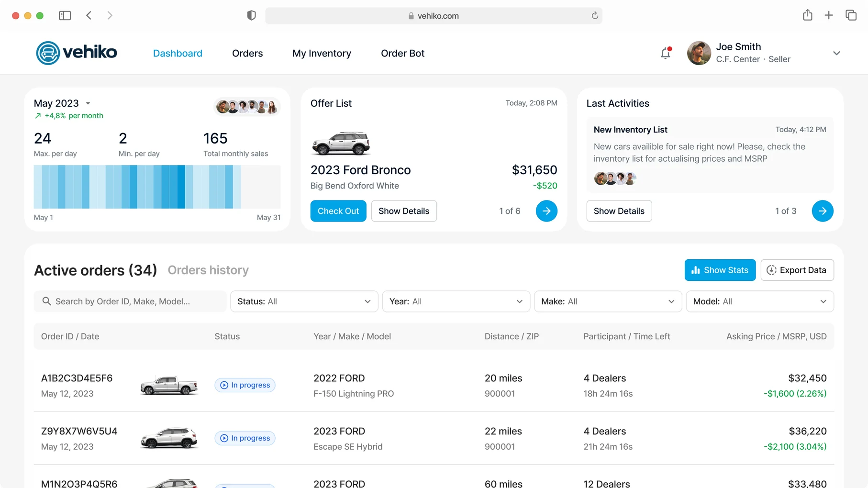Image resolution: width=868 pixels, height=488 pixels.
Task: Open the Model filter dropdown
Action: [x=760, y=301]
